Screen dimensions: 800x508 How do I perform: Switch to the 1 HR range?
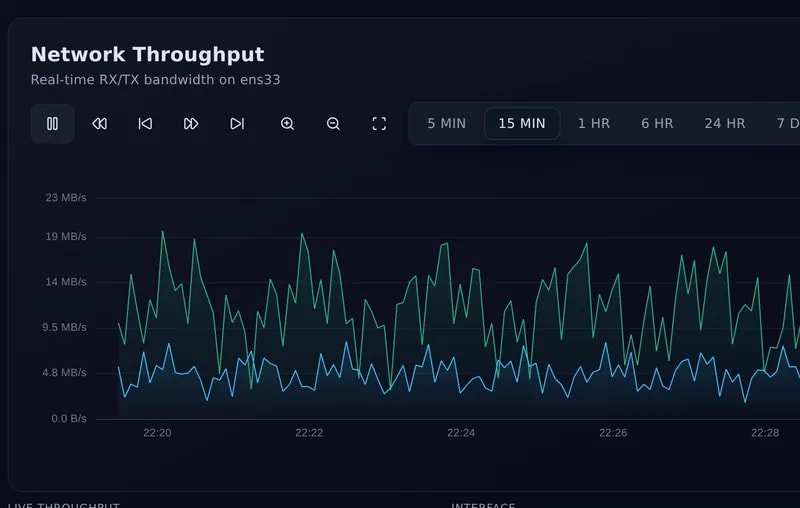pos(594,123)
